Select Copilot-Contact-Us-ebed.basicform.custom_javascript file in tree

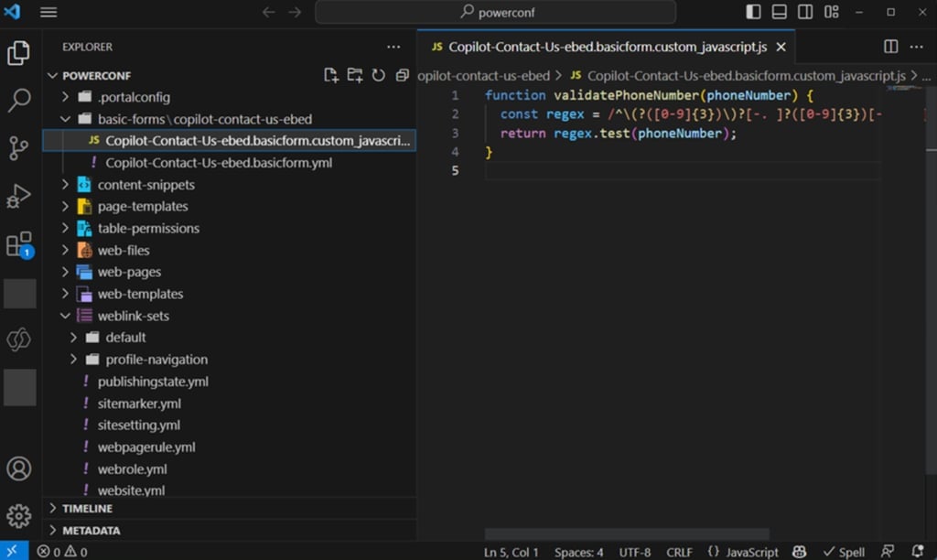tap(229, 140)
